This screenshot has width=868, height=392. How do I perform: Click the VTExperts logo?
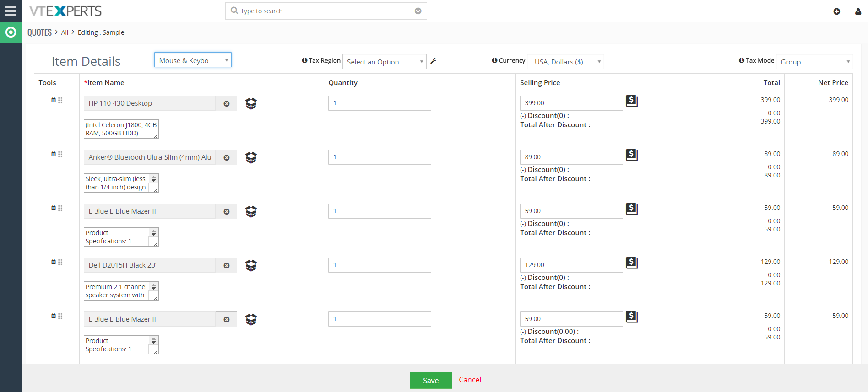65,11
